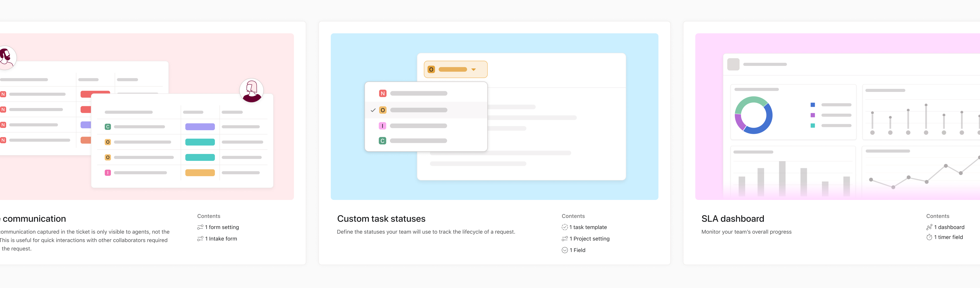
Task: Click the form setting icon
Action: point(200,227)
